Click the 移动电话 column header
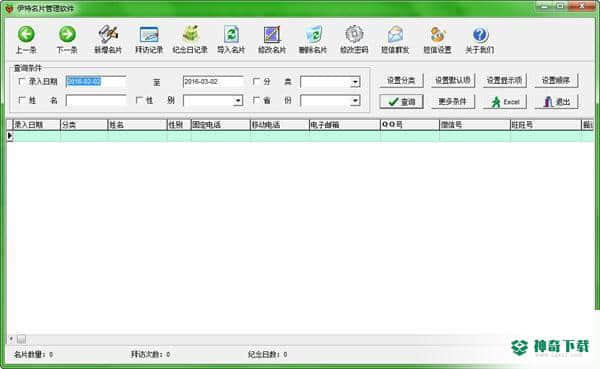The height and width of the screenshot is (369, 600). [279, 125]
